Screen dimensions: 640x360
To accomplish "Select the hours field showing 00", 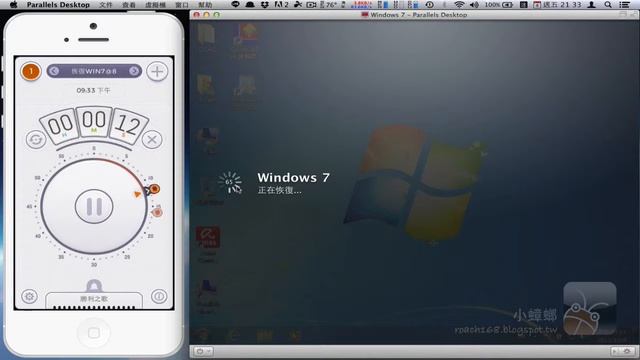I will [60, 126].
